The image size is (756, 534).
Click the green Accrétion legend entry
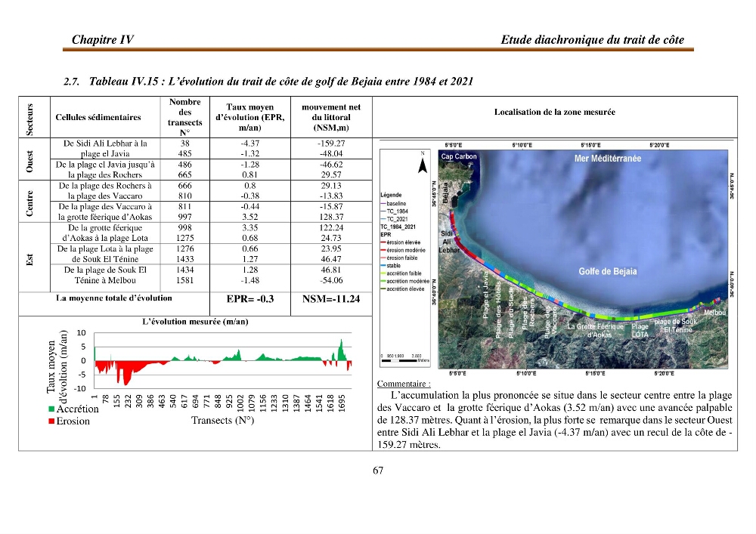click(73, 409)
